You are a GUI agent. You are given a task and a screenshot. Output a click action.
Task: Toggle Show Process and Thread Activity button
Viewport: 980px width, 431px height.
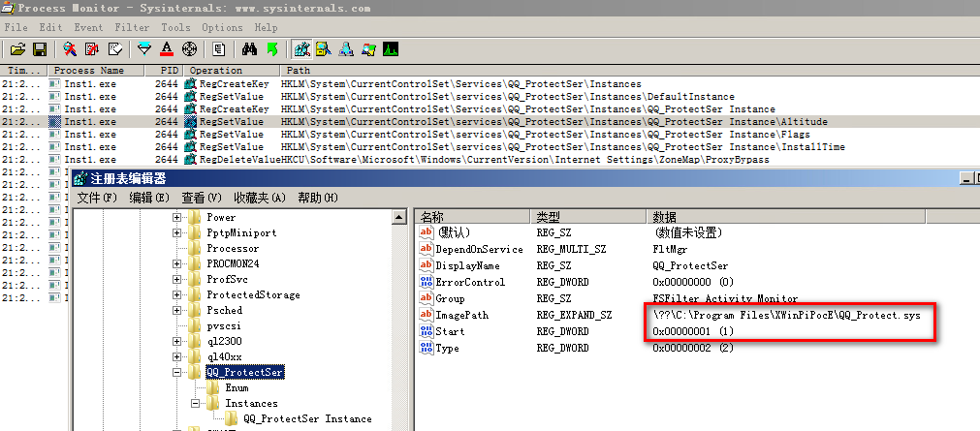pos(368,49)
